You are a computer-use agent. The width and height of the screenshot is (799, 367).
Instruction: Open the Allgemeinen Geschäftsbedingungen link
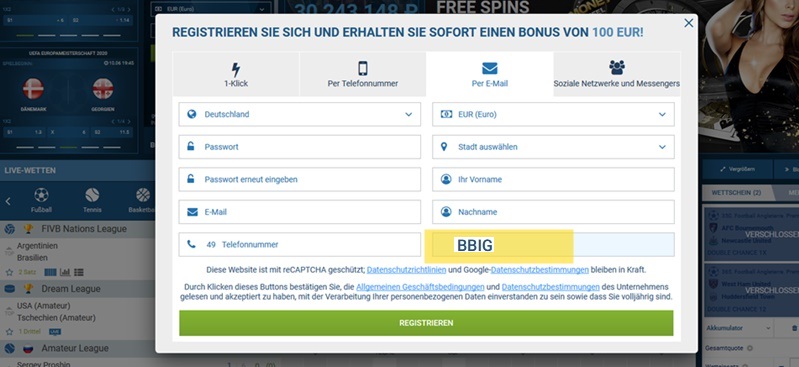420,287
